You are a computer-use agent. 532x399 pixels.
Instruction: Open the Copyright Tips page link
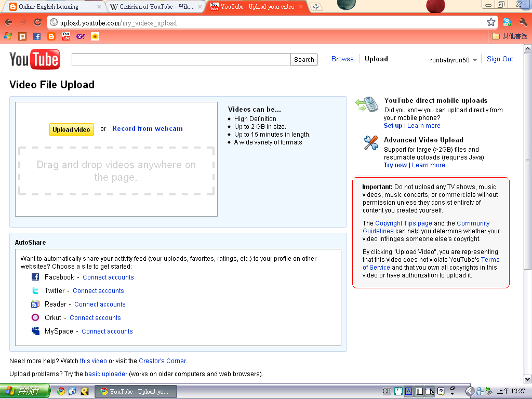(403, 223)
